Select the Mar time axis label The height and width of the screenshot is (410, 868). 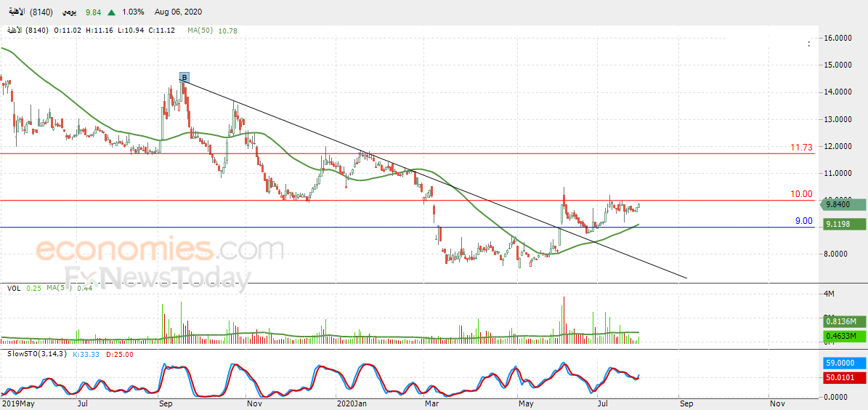[x=431, y=404]
